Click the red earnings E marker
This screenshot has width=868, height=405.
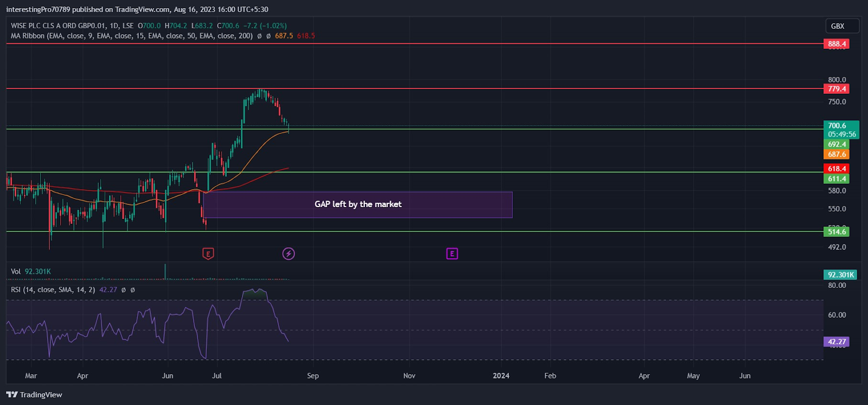pyautogui.click(x=208, y=253)
